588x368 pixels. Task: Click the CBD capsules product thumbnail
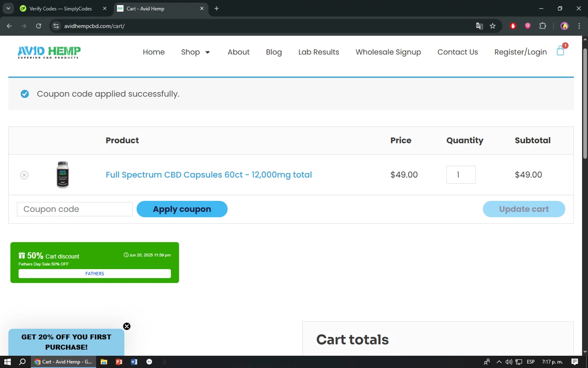pyautogui.click(x=63, y=175)
